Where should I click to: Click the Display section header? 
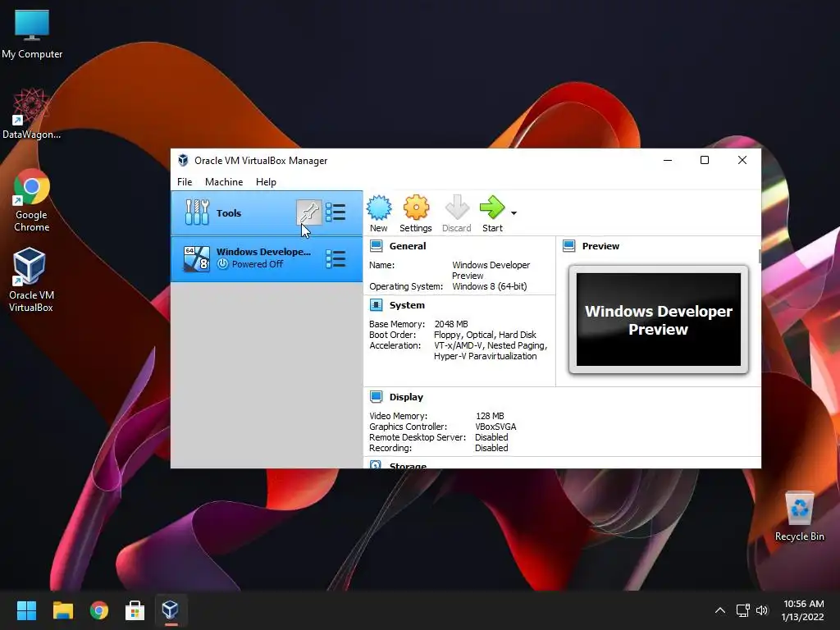coord(406,397)
